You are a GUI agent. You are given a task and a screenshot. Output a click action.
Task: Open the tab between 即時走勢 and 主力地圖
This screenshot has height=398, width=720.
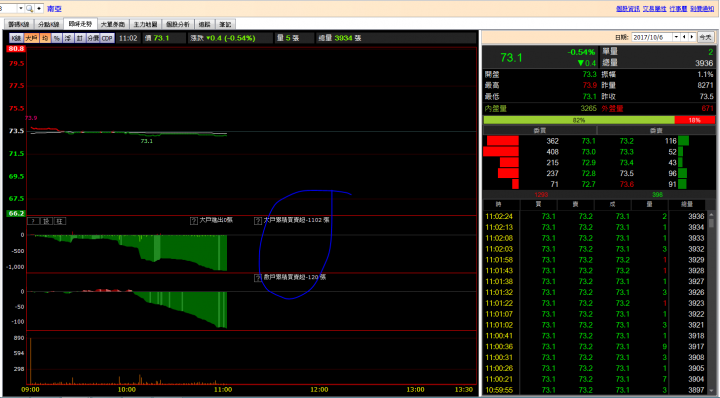pos(113,24)
